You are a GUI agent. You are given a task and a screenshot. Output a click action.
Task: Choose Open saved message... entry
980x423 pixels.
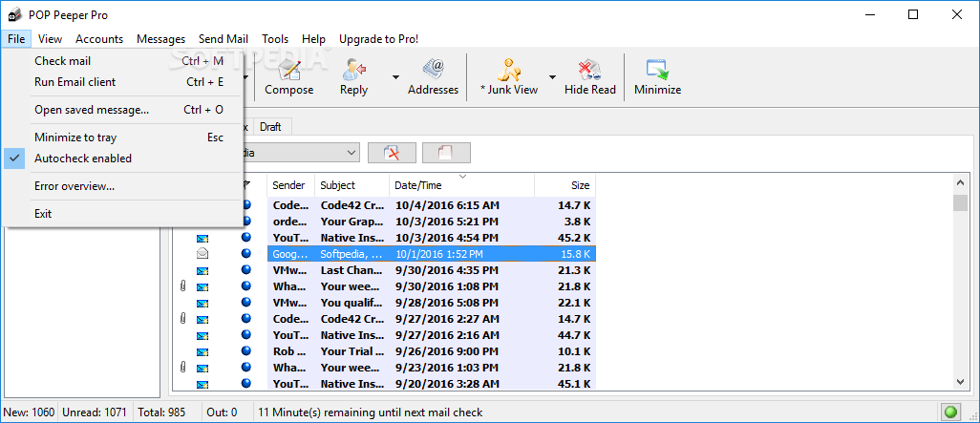[x=122, y=110]
